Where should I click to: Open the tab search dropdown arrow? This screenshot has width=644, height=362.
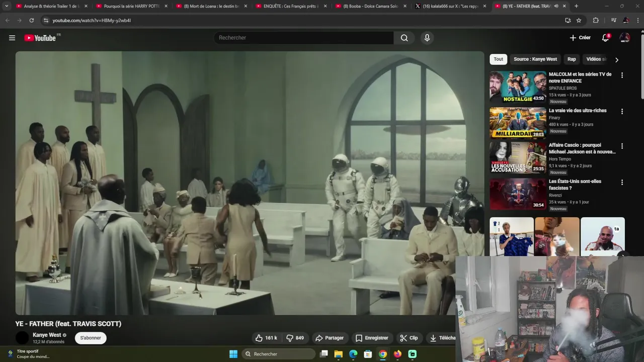7,6
